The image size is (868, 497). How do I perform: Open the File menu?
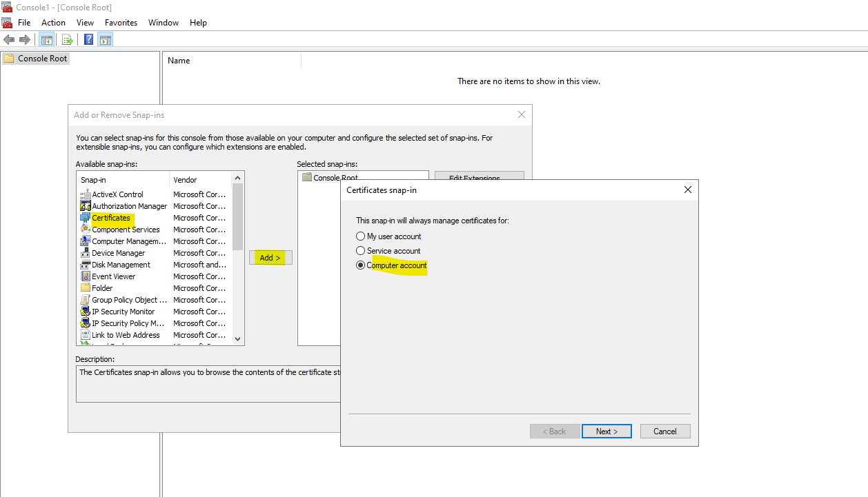point(24,23)
